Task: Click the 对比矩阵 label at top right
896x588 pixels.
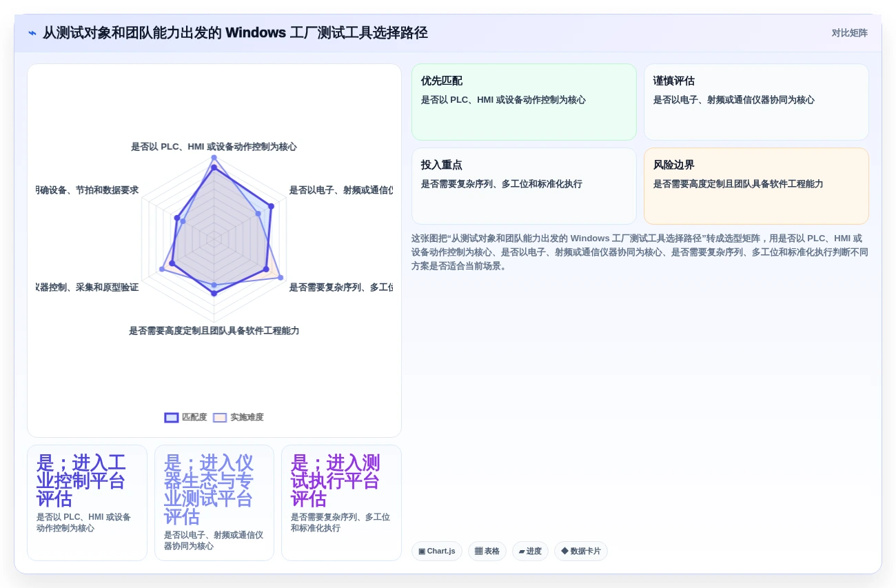Action: coord(849,33)
